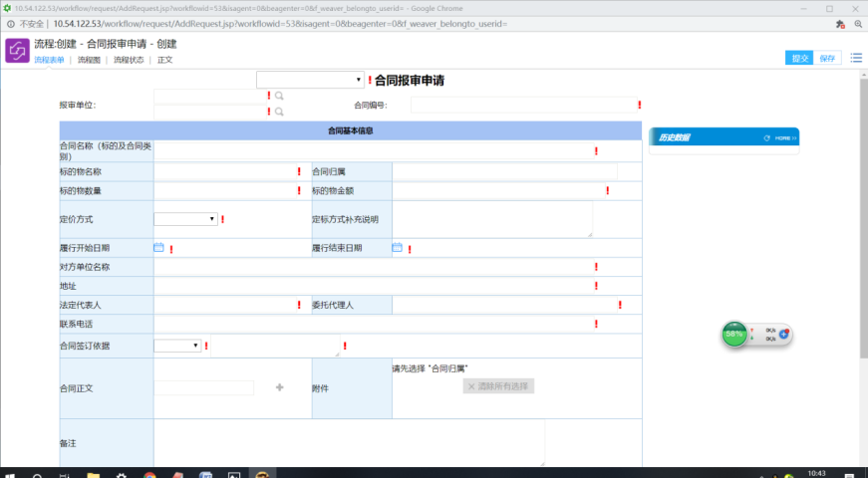Click into the 定标方式补充说明 text area
Viewport: 868px width, 478px height.
click(x=492, y=219)
